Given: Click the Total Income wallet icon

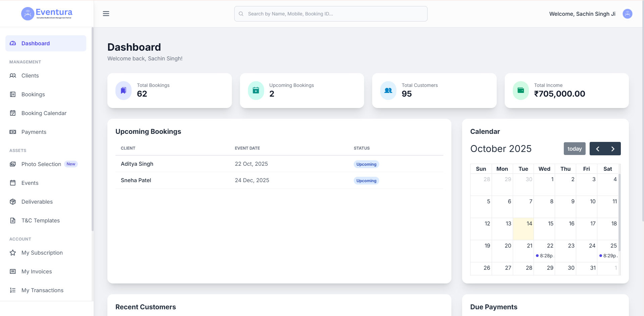Looking at the screenshot, I should coord(521,90).
